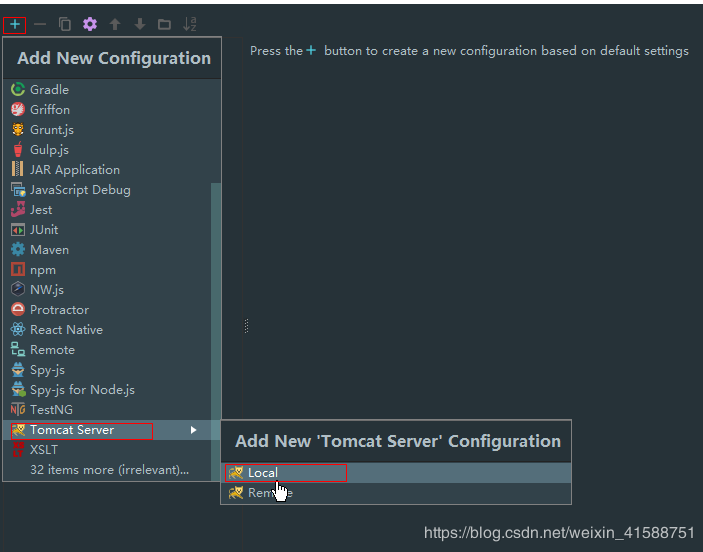This screenshot has width=703, height=552.
Task: Select React Native configuration
Action: pos(111,330)
